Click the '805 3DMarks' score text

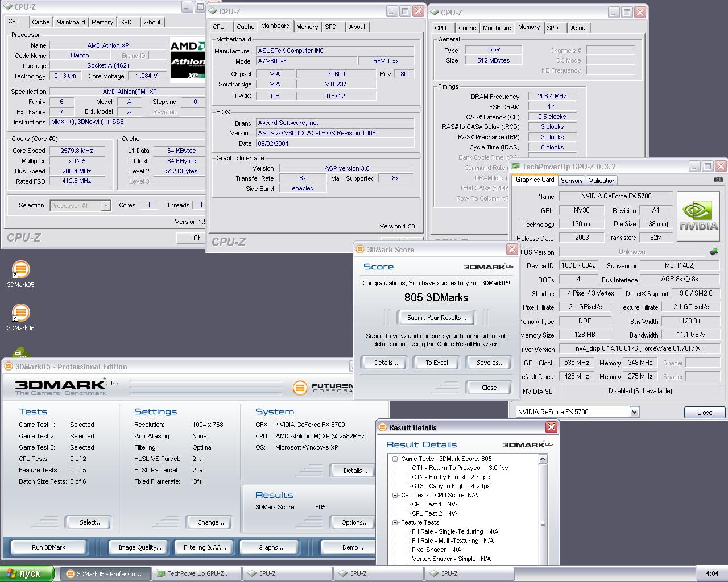(x=436, y=297)
